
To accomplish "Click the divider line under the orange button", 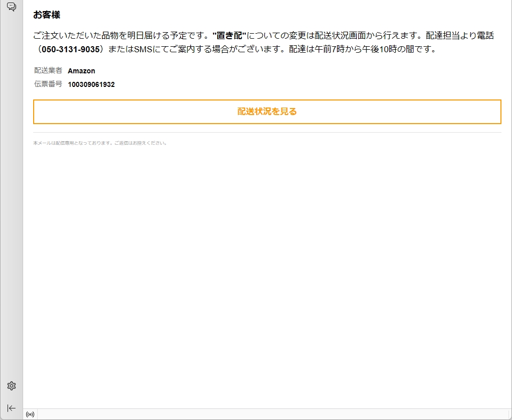I will point(267,133).
